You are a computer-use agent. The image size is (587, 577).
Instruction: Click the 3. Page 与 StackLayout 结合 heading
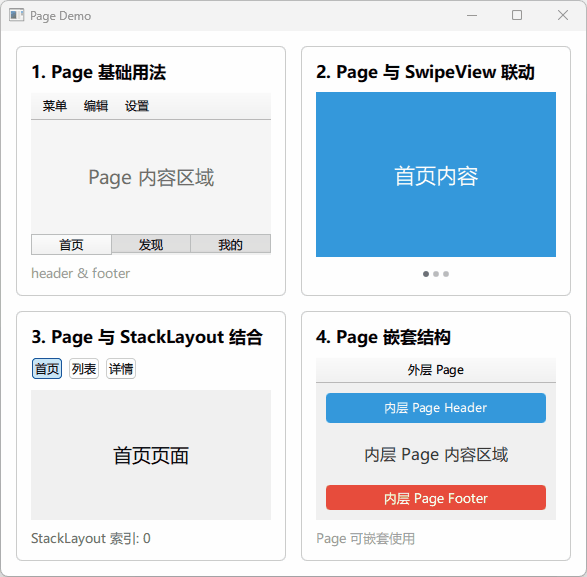click(147, 337)
